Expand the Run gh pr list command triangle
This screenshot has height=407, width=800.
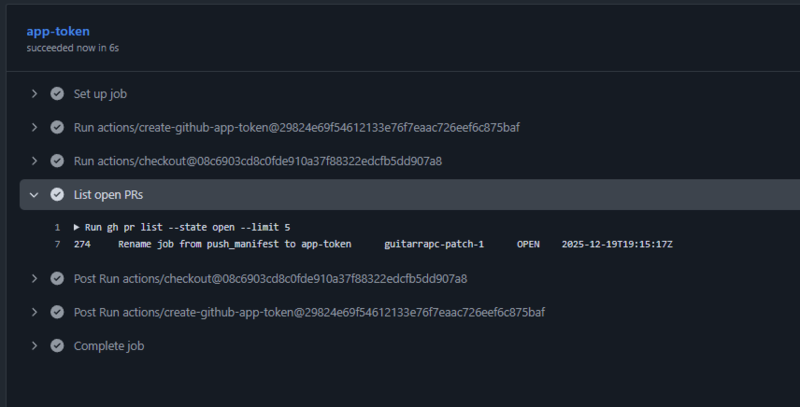point(77,227)
